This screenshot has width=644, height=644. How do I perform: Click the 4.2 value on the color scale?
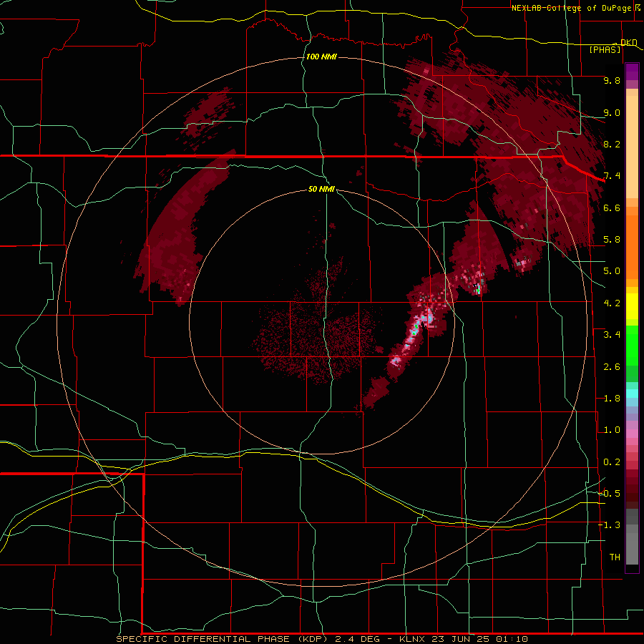[x=612, y=303]
